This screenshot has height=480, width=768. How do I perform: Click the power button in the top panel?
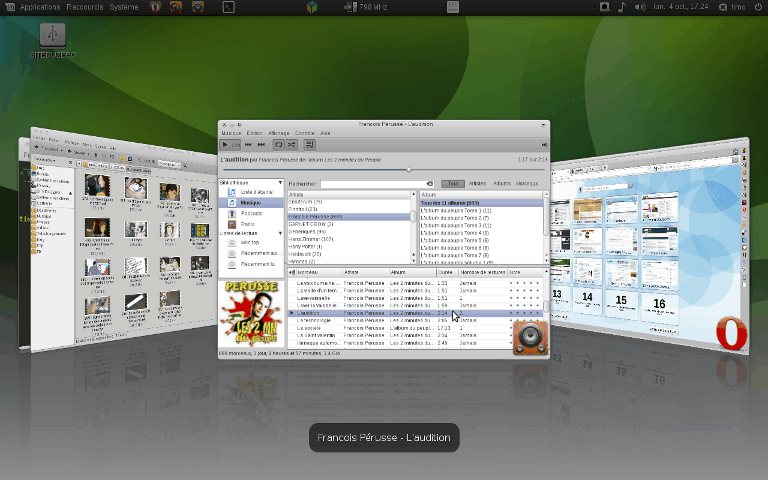pyautogui.click(x=758, y=7)
